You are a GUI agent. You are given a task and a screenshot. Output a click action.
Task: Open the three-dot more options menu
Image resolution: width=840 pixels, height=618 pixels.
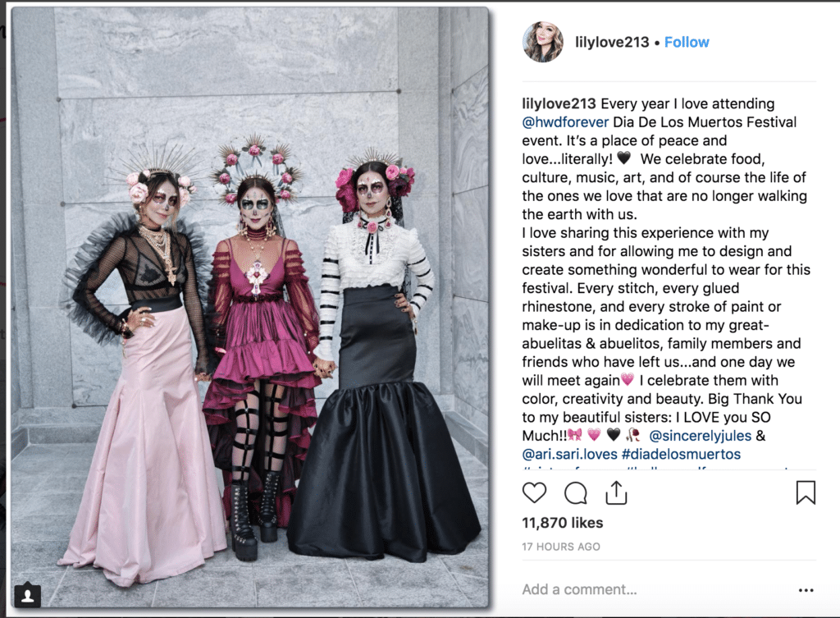click(806, 590)
